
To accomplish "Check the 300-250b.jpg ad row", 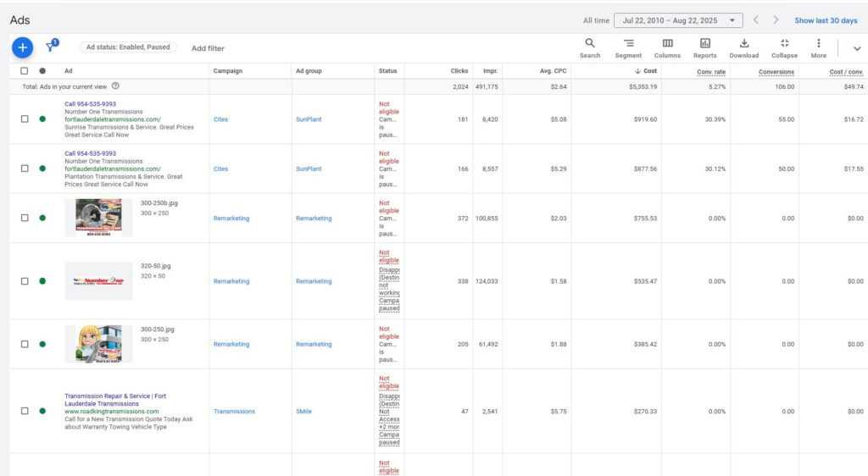I will (x=25, y=218).
